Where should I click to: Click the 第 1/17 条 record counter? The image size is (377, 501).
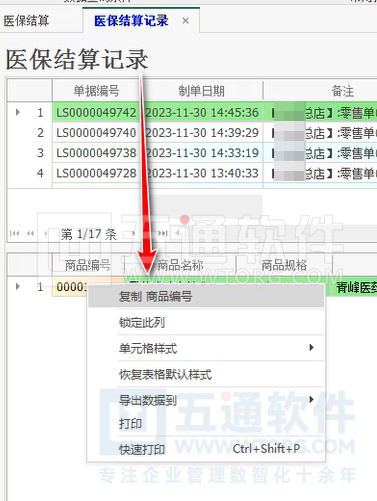pos(88,234)
